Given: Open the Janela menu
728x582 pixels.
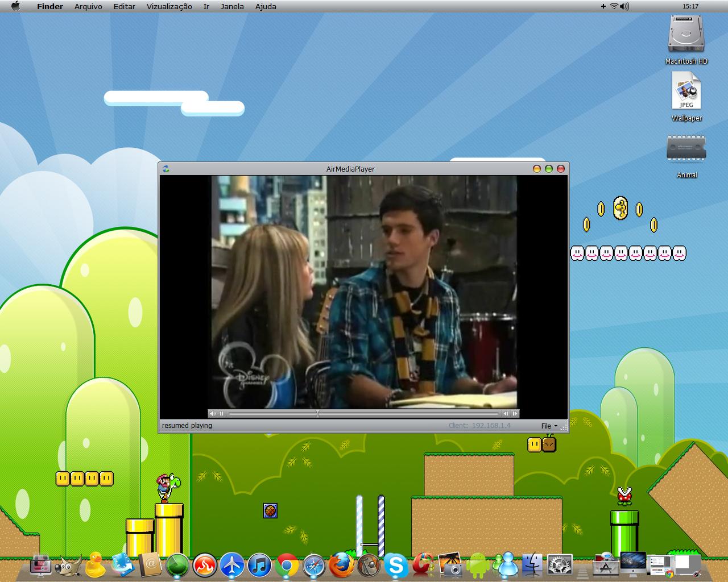Looking at the screenshot, I should [232, 6].
